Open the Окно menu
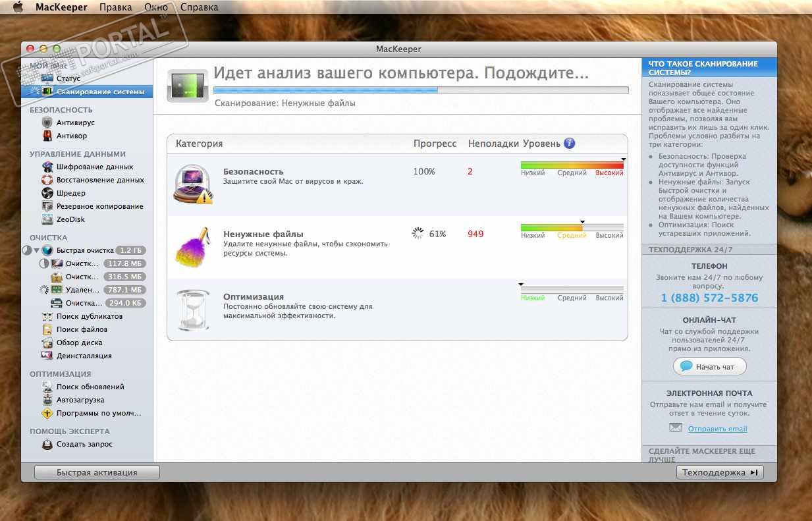The image size is (812, 521). click(156, 7)
